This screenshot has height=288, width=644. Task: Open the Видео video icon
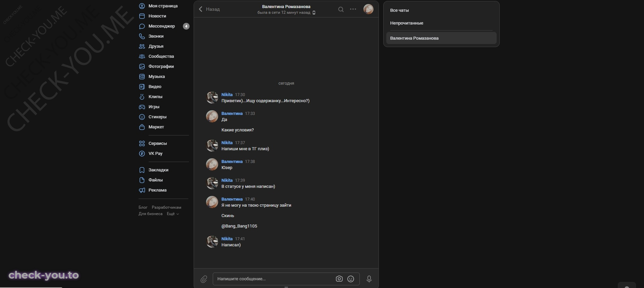pos(142,87)
